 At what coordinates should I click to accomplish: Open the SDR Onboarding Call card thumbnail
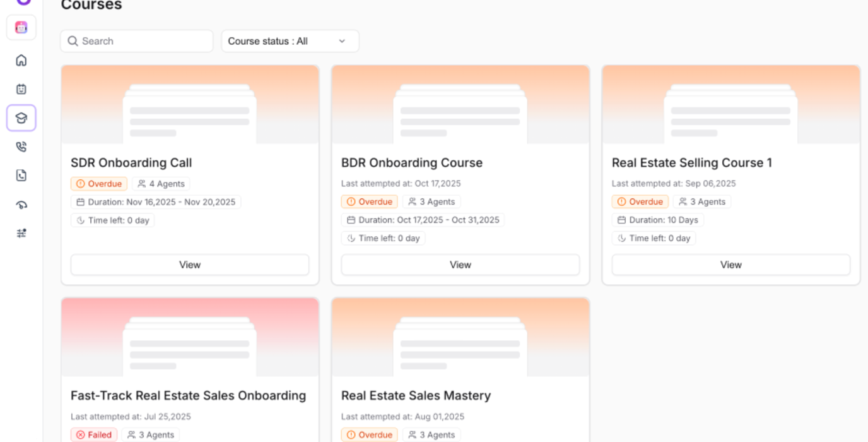click(x=190, y=105)
